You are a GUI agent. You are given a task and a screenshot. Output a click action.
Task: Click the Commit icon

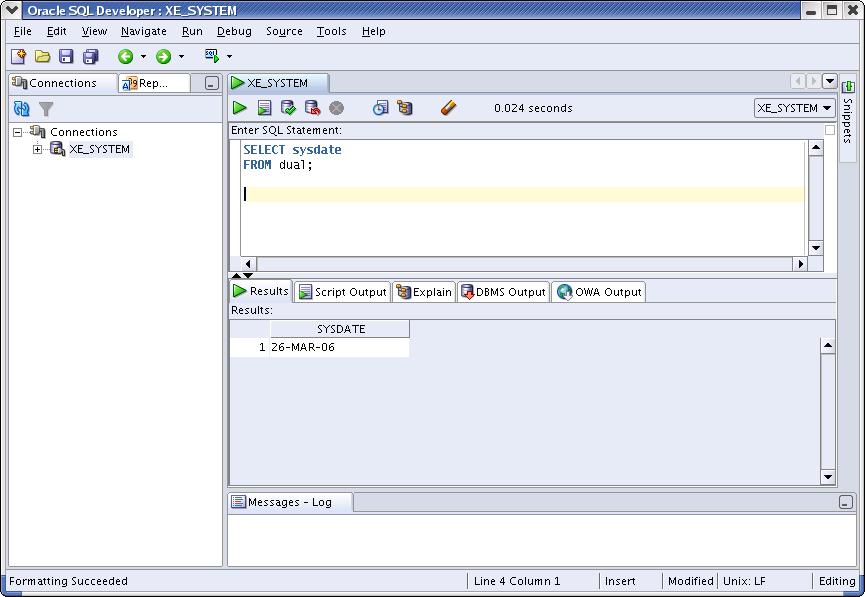288,108
